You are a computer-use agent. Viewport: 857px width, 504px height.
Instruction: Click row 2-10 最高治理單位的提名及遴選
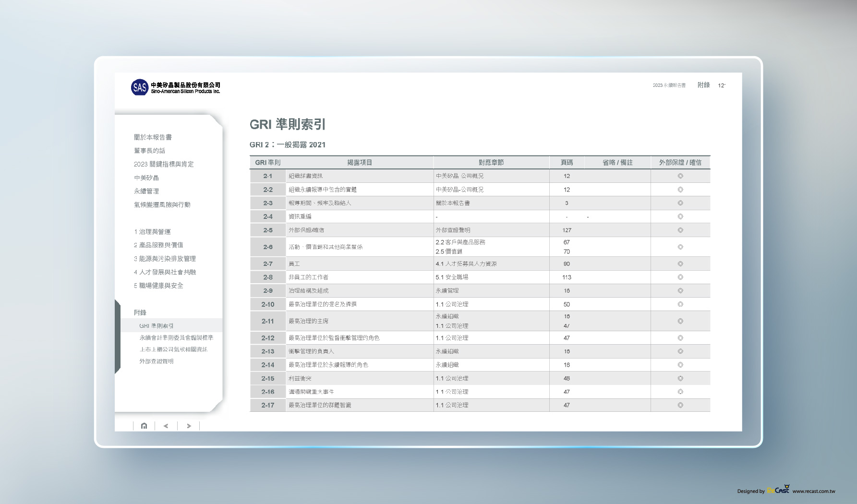pyautogui.click(x=480, y=304)
